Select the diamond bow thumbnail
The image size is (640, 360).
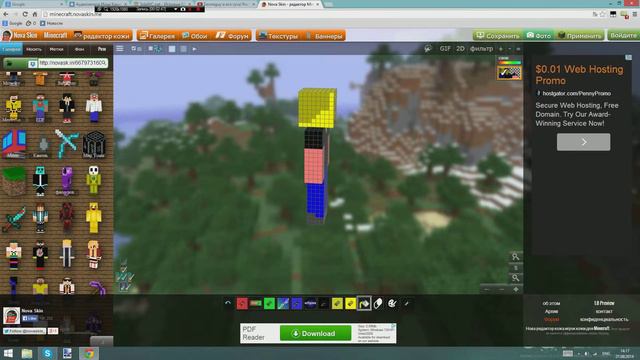coord(66,143)
